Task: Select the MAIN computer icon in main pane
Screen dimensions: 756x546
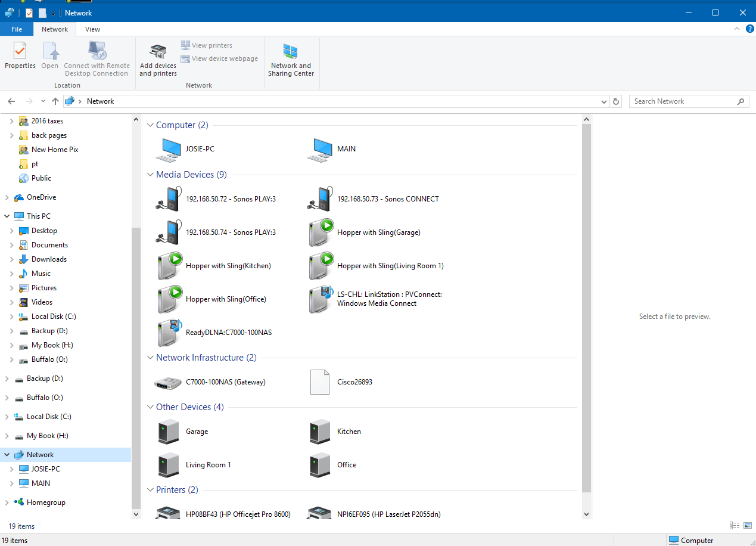Action: [319, 150]
